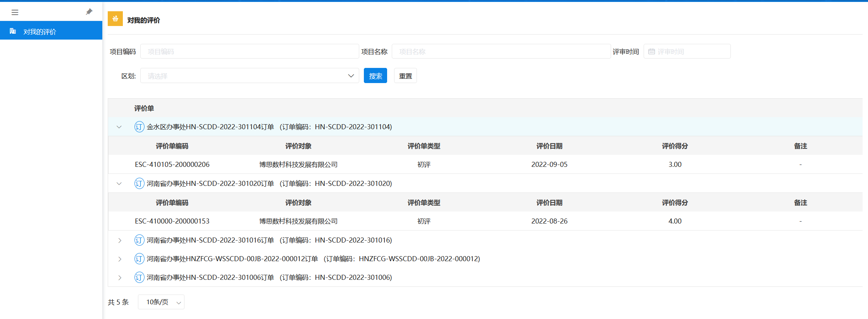Click order icon of 301006 row
This screenshot has height=319, width=868.
click(139, 277)
